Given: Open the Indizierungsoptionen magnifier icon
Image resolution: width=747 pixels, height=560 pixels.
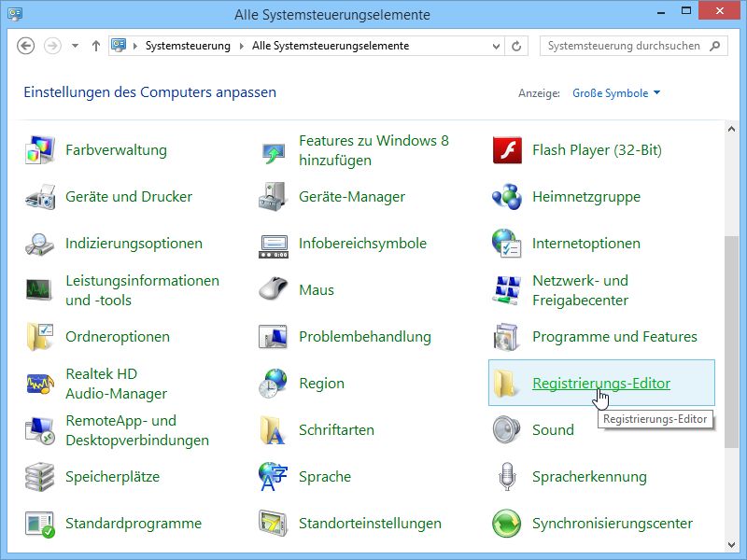Looking at the screenshot, I should 40,244.
